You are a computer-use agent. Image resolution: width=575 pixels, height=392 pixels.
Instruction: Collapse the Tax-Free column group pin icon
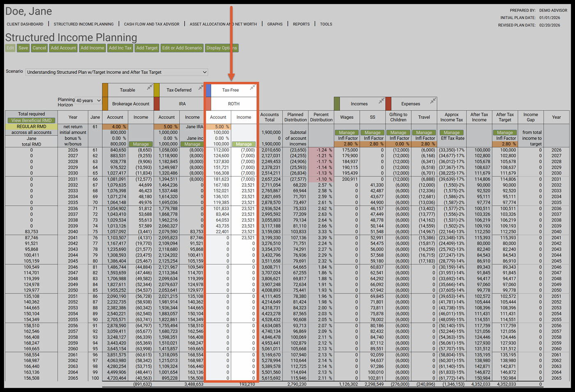pos(253,87)
